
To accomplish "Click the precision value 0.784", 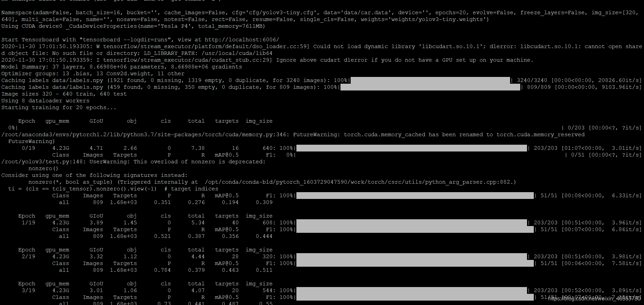I will coord(162,270).
